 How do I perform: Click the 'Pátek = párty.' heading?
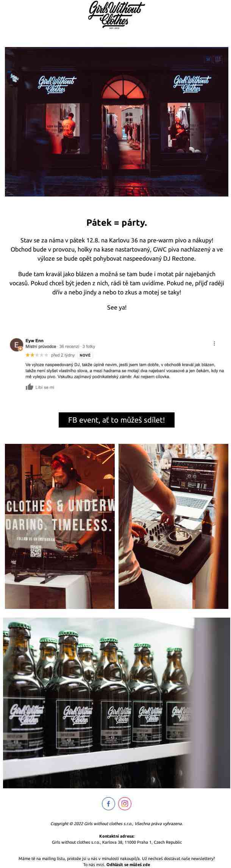tap(117, 223)
